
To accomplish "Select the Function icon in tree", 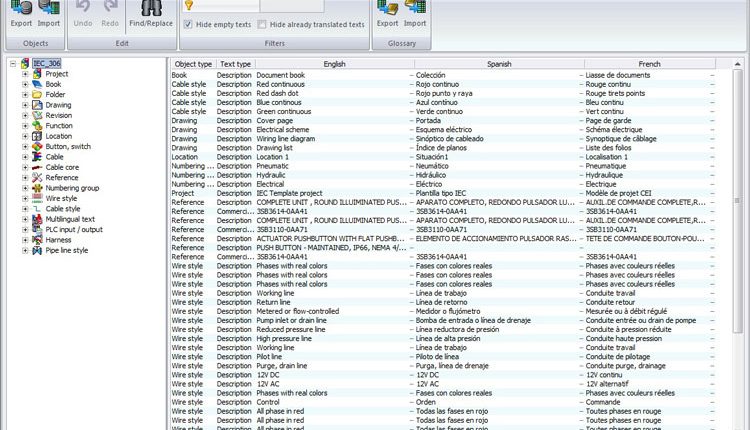I will click(37, 126).
